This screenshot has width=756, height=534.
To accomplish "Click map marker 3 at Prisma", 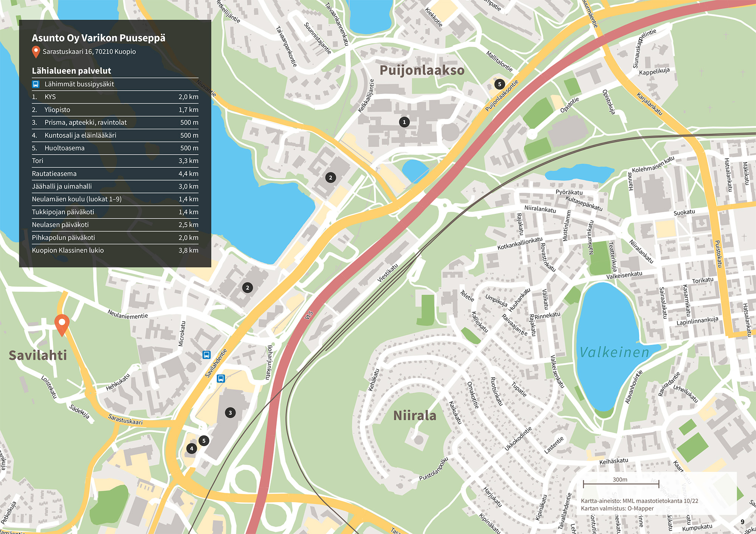I will [x=230, y=413].
